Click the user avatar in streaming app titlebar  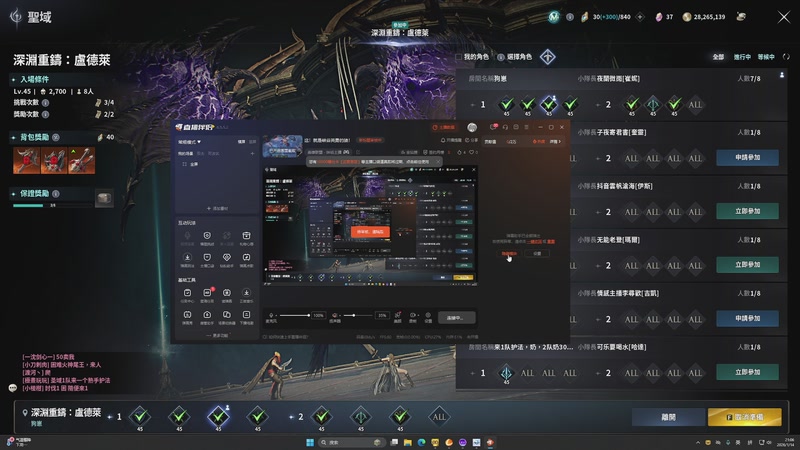472,127
